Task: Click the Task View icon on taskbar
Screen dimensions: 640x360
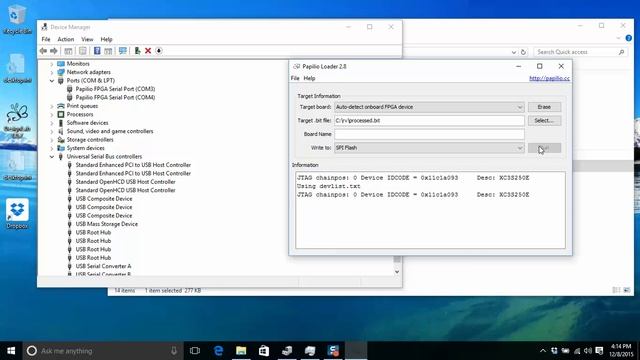Action: click(x=195, y=351)
